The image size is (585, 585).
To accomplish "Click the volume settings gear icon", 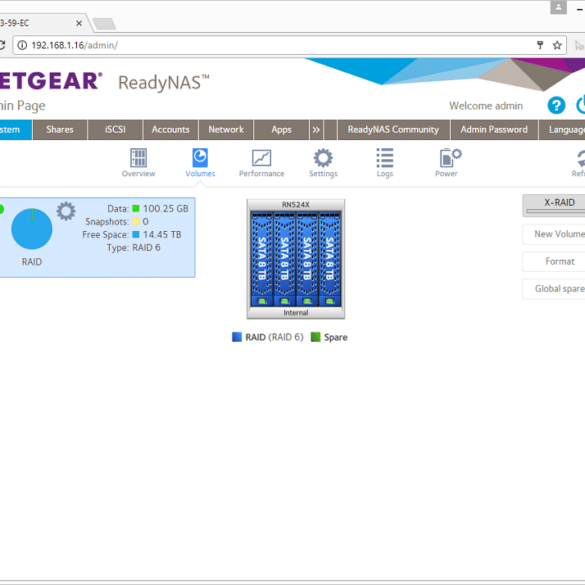I will pos(66,211).
